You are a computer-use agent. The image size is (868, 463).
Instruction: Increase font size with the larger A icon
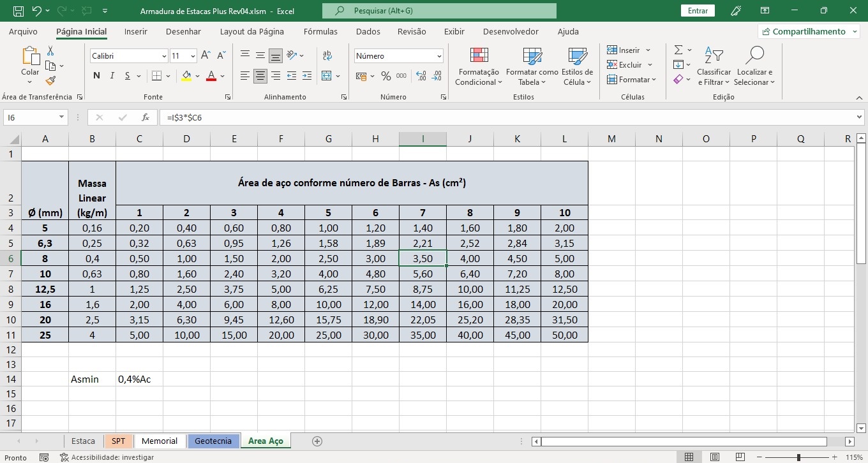tap(206, 56)
